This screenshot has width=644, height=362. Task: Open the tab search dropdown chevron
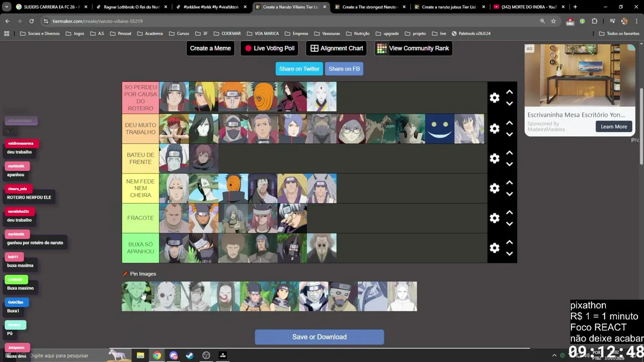pyautogui.click(x=7, y=7)
